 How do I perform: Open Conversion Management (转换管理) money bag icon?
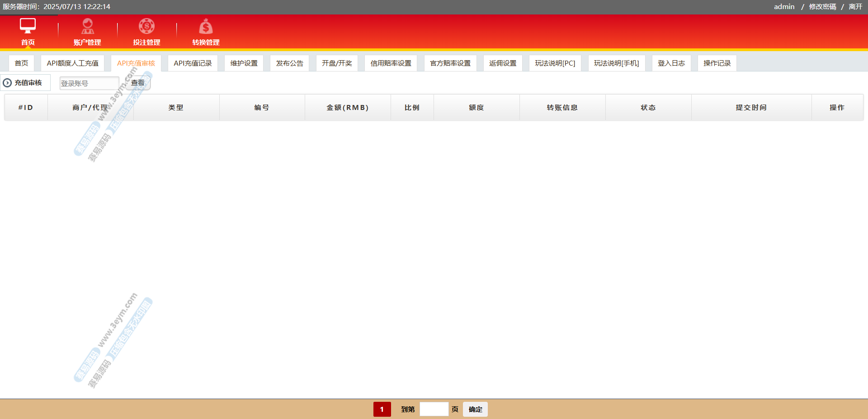pyautogui.click(x=206, y=27)
